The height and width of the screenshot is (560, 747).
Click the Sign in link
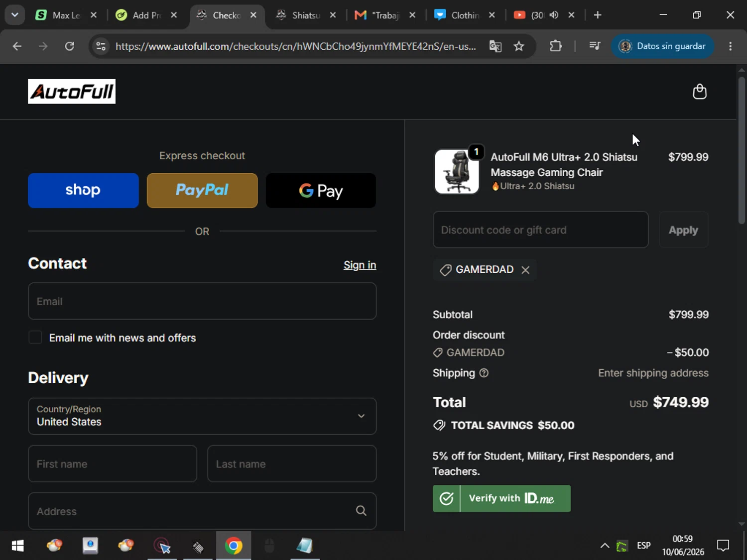(x=360, y=265)
